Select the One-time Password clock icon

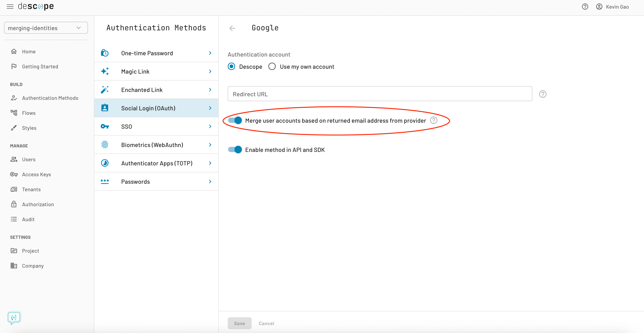click(x=105, y=53)
